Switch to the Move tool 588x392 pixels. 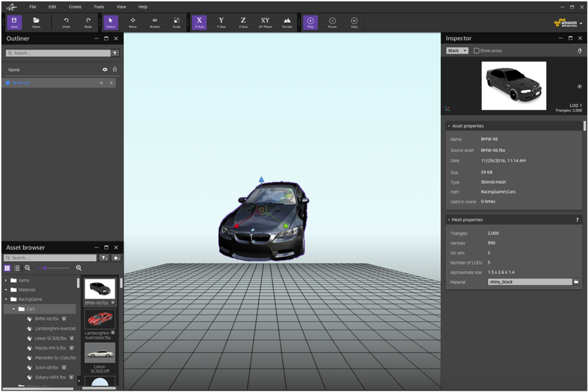(x=133, y=22)
